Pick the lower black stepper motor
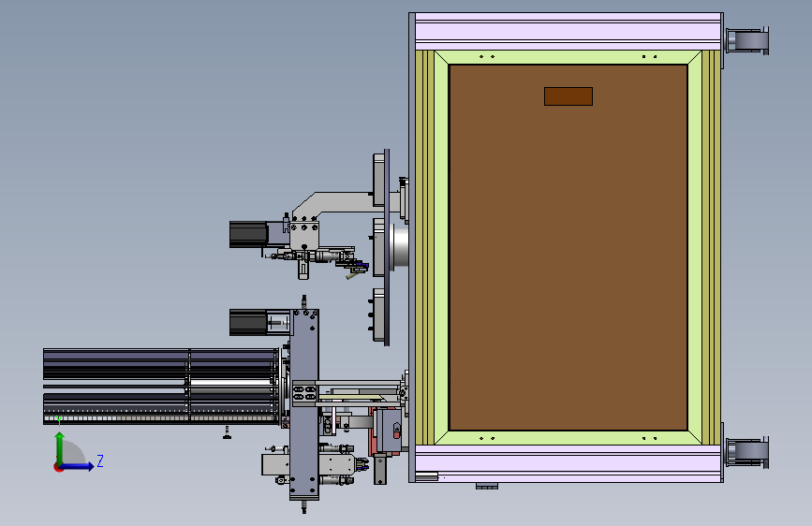This screenshot has width=812, height=526. 248,323
